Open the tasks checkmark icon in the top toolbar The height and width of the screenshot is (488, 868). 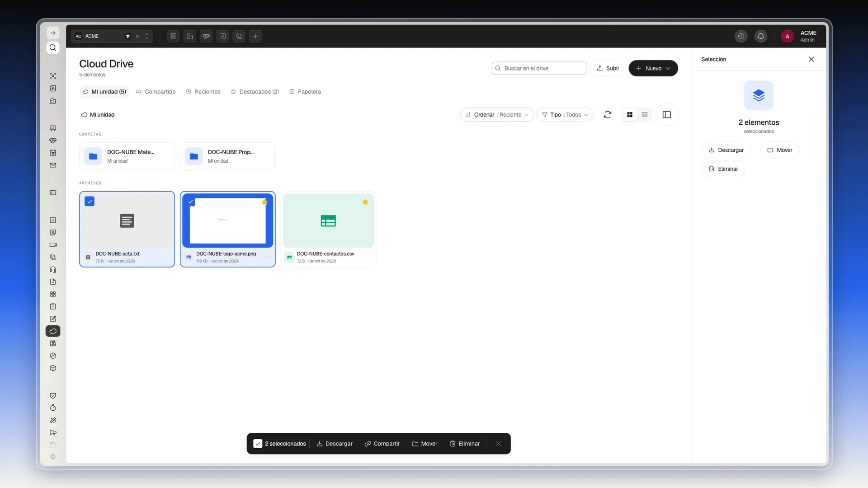click(x=223, y=36)
